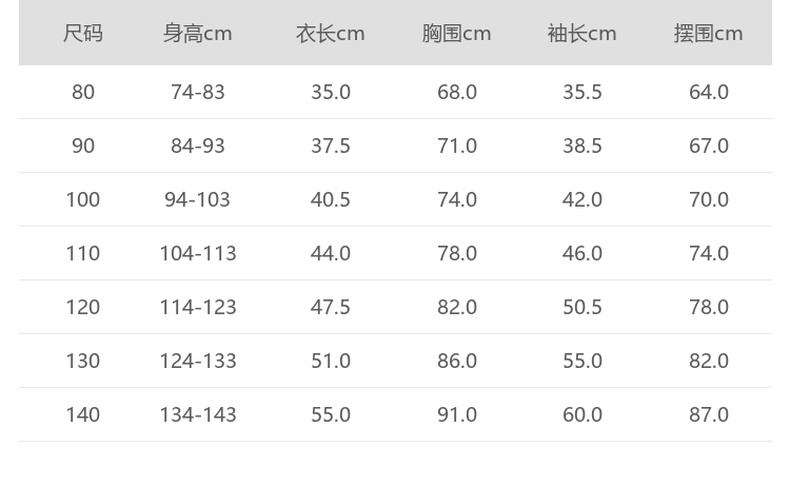Select the size 140 row label

tap(83, 415)
